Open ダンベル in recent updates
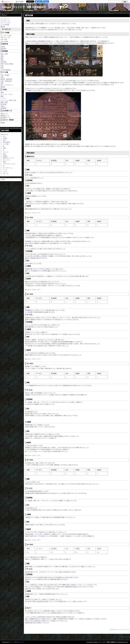The image size is (130, 644). point(6,152)
